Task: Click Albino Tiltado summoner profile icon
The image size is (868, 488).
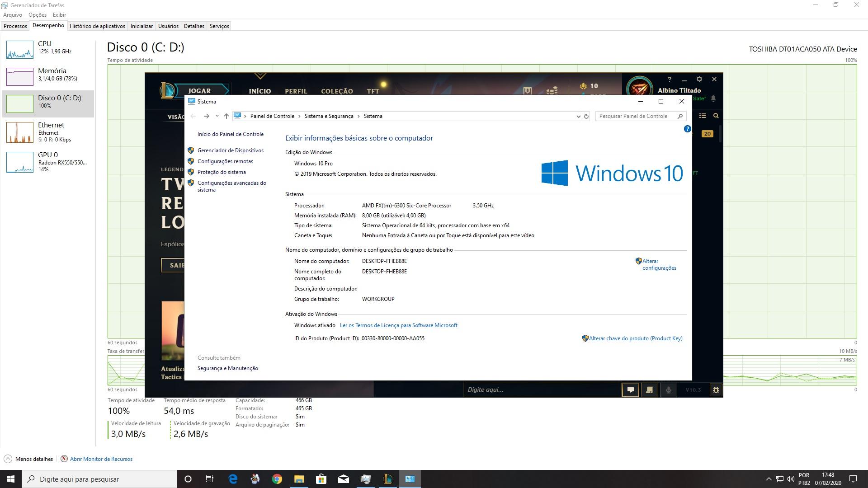Action: pos(639,88)
